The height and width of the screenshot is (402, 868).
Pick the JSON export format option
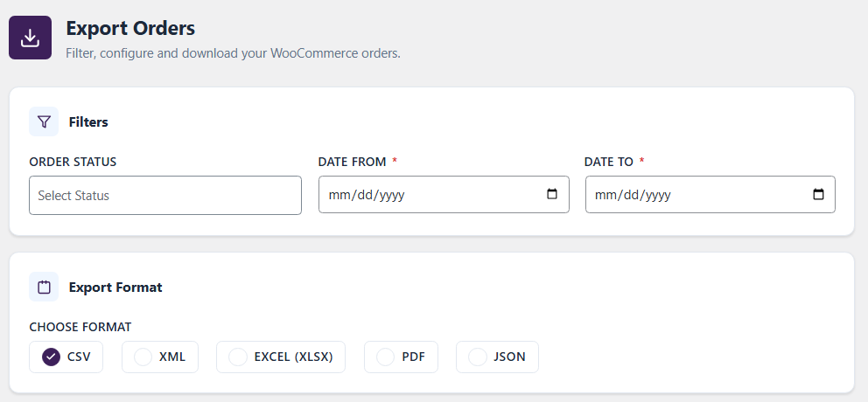coord(497,357)
